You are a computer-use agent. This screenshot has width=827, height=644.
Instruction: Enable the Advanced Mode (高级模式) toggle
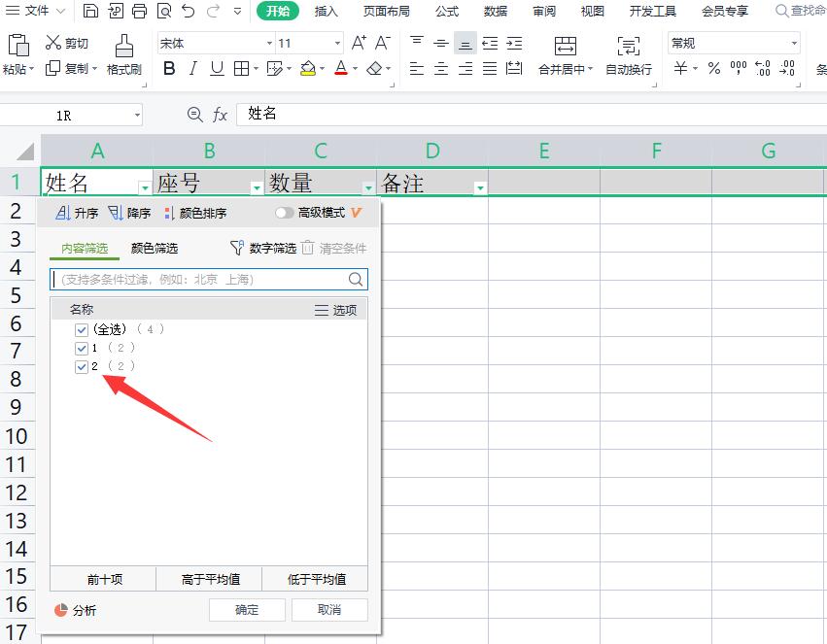[x=284, y=213]
